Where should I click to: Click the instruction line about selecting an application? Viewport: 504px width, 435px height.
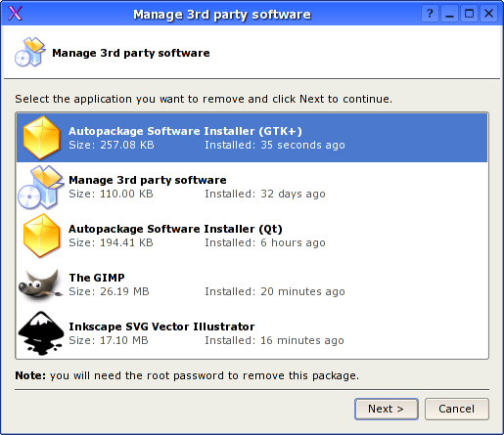coord(204,99)
